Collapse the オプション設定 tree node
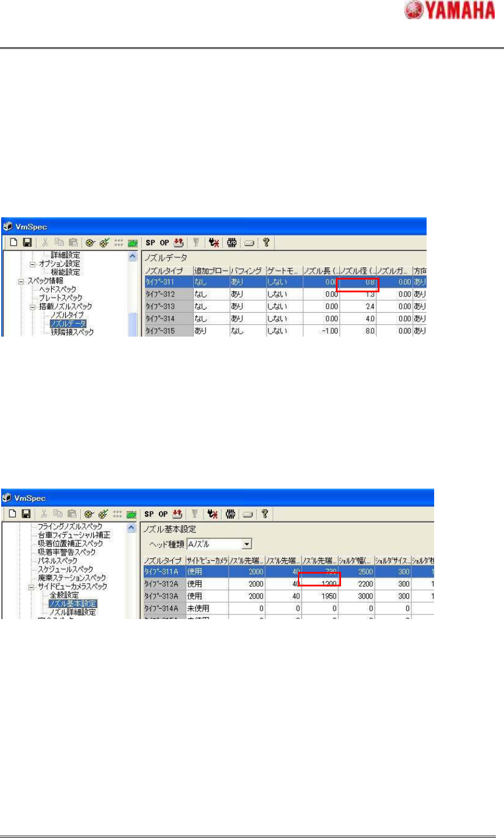 click(x=34, y=264)
